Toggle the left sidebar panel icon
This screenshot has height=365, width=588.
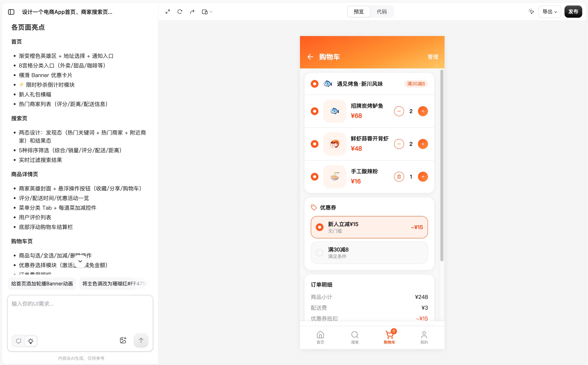11,12
